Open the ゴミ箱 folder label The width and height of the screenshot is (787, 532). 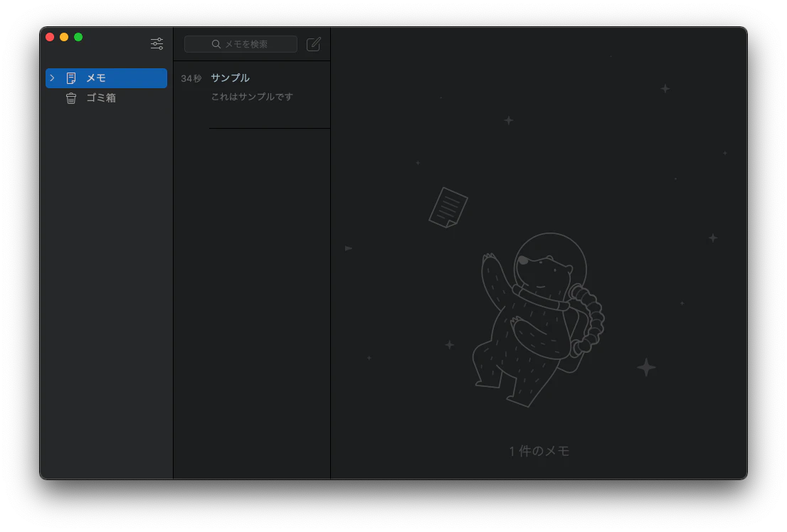101,98
